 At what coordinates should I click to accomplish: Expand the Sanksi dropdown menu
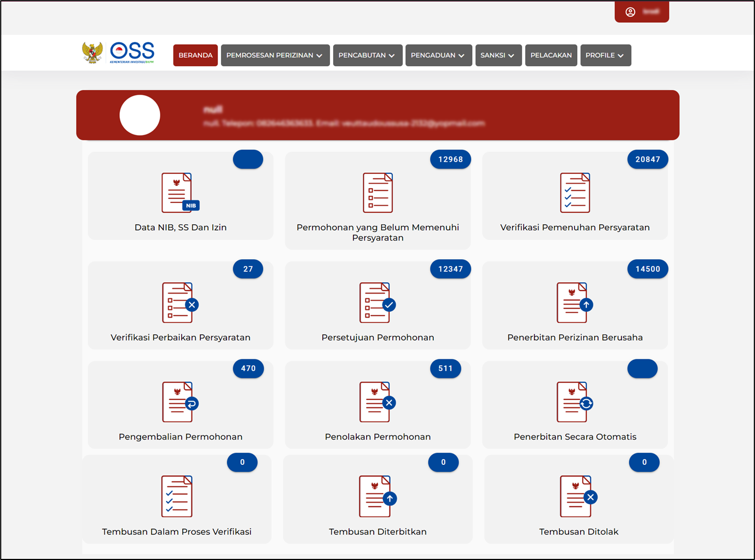tap(498, 55)
